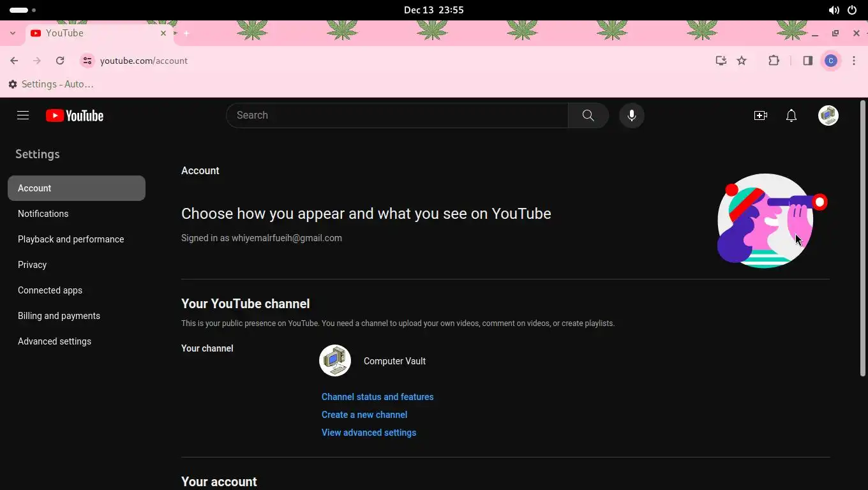Click the YouTube logo
Viewport: 868px width, 490px height.
coord(75,115)
